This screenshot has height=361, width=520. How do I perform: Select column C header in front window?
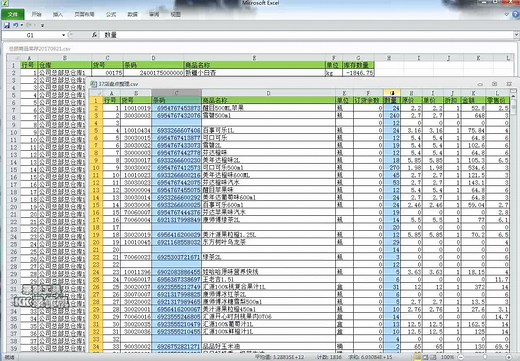176,93
